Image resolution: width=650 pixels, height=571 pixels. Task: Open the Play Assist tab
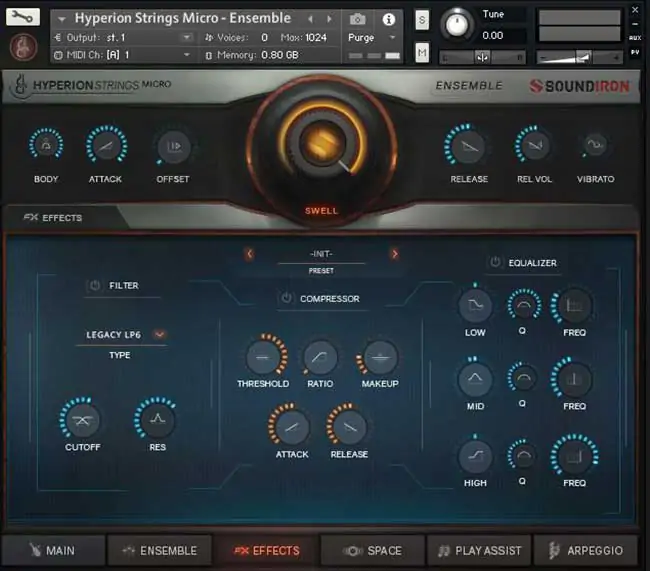[479, 550]
